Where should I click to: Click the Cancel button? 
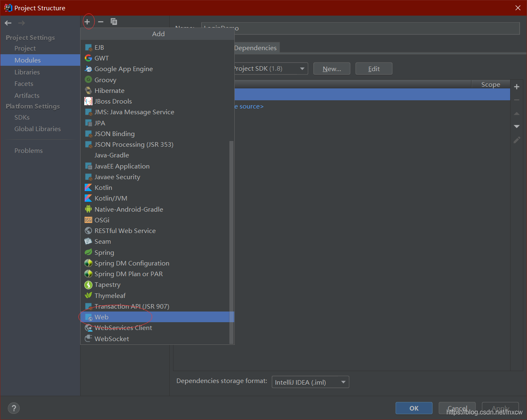(457, 408)
